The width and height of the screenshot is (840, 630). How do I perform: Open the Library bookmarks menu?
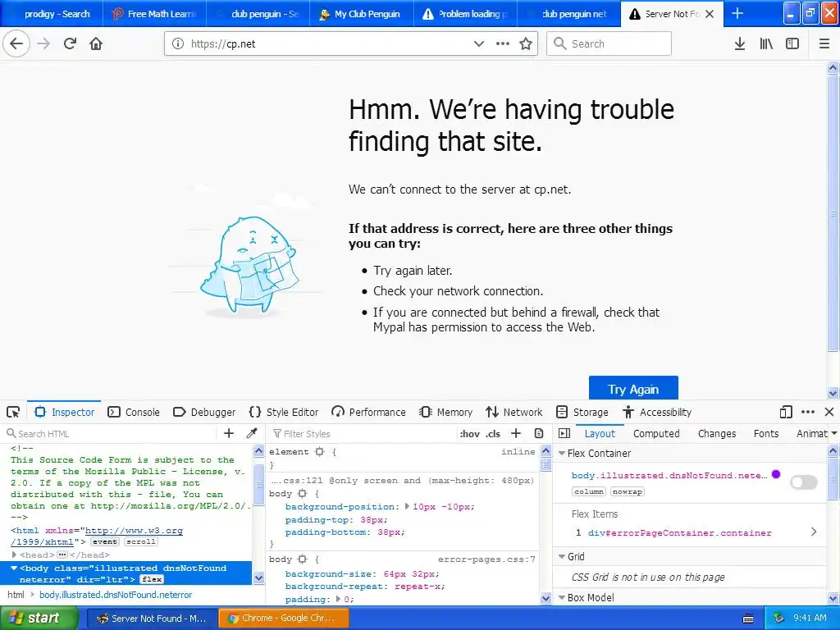click(x=766, y=43)
